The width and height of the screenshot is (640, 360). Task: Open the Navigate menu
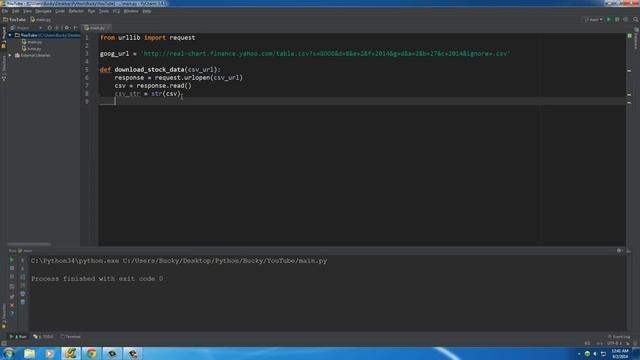(x=43, y=11)
